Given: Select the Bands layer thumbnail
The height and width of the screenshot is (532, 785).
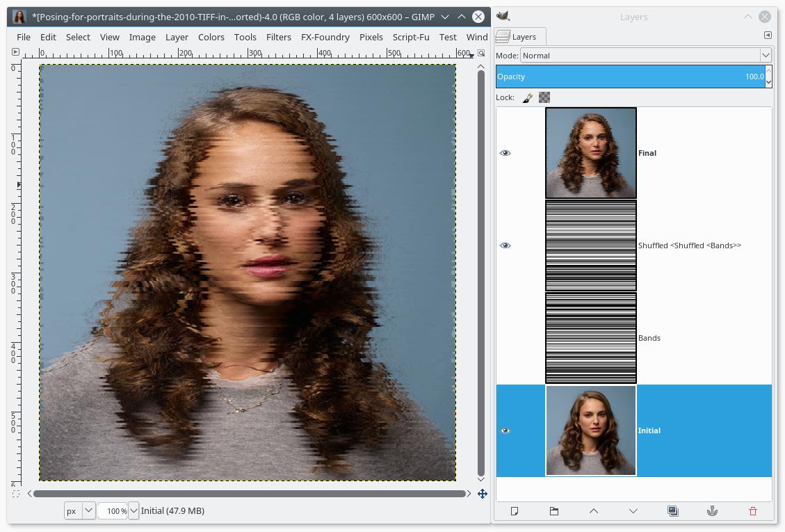Looking at the screenshot, I should (590, 338).
